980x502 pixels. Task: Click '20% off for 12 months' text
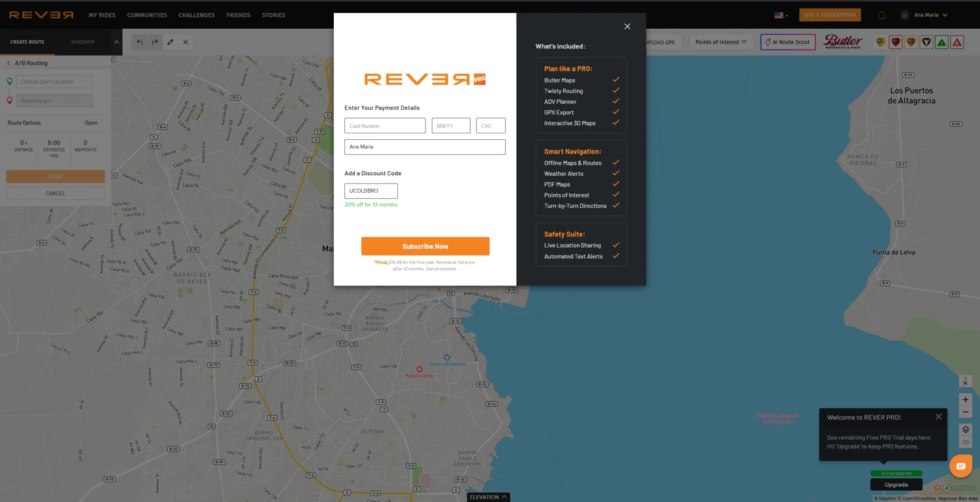click(371, 205)
